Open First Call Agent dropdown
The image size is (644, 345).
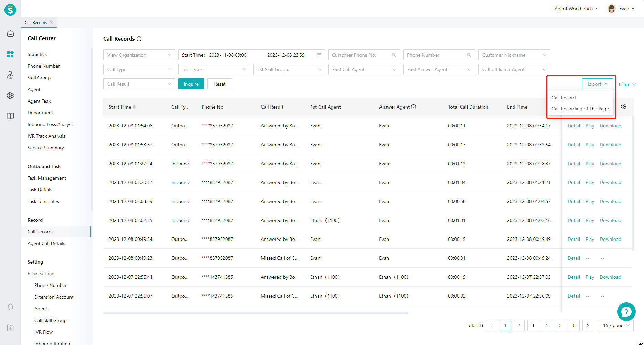point(364,69)
